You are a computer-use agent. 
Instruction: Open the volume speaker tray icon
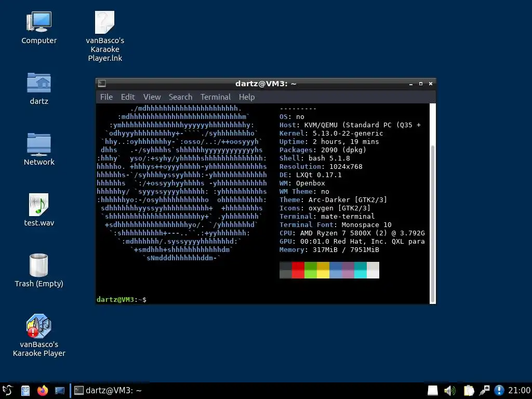(x=449, y=391)
